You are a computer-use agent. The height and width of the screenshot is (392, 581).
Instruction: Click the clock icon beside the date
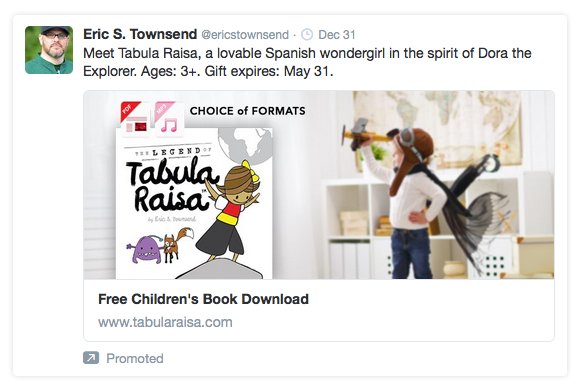tap(307, 34)
